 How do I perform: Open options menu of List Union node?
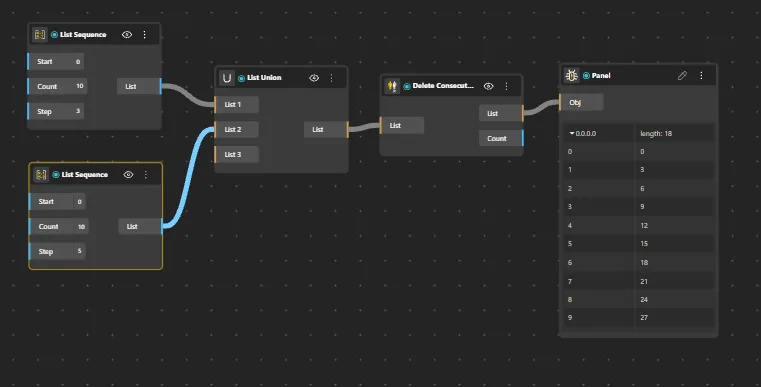331,78
